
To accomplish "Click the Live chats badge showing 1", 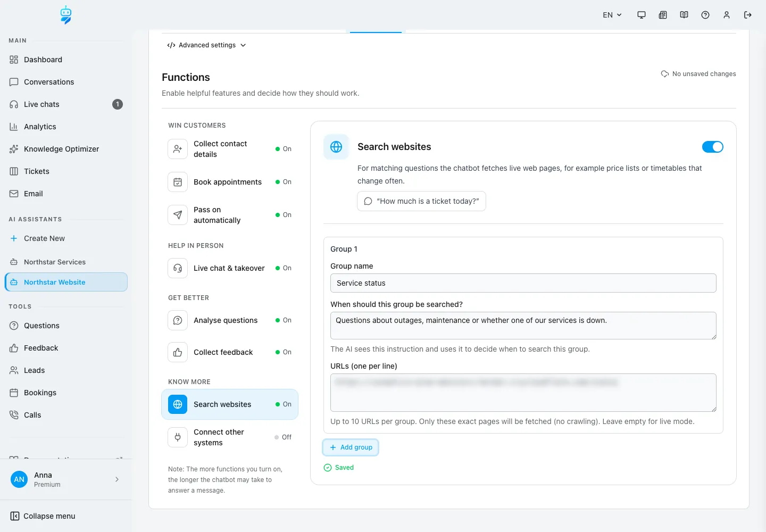I will coord(118,104).
